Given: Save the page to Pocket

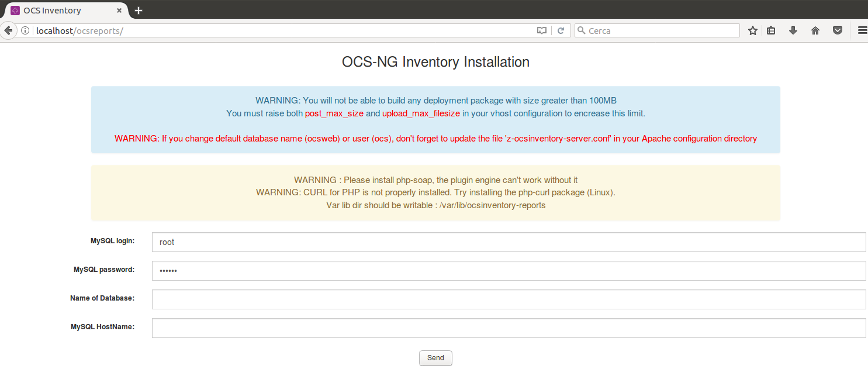Looking at the screenshot, I should [838, 31].
